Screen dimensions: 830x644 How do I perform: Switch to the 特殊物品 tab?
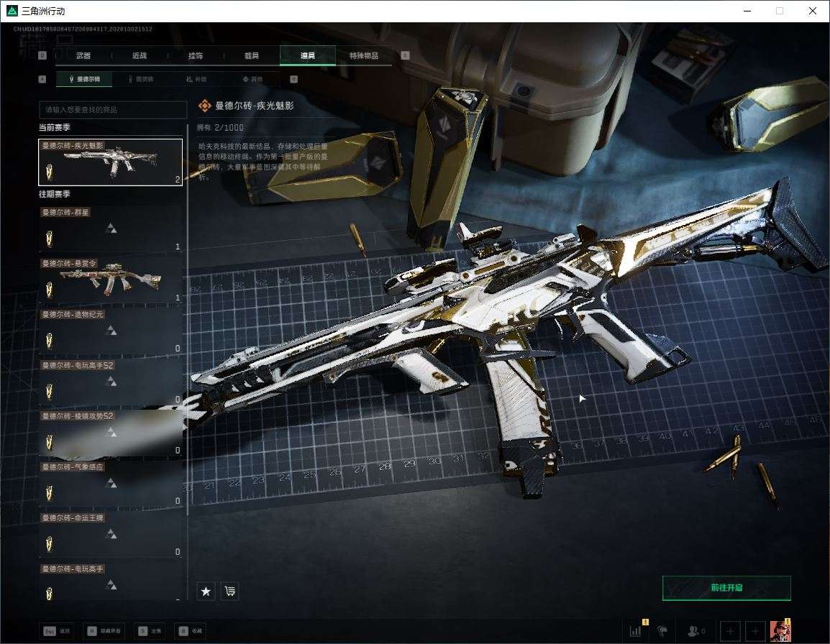tap(364, 55)
